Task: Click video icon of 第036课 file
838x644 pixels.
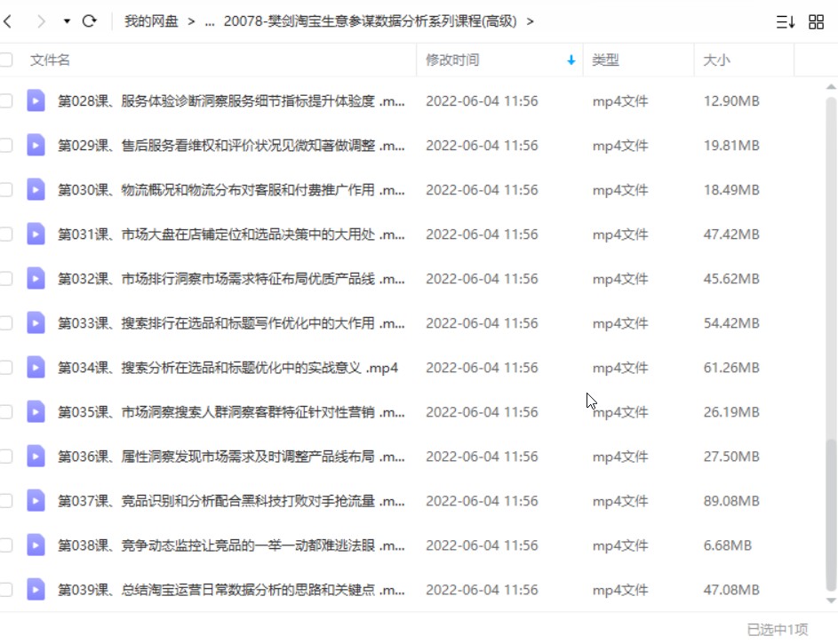Action: pyautogui.click(x=36, y=457)
